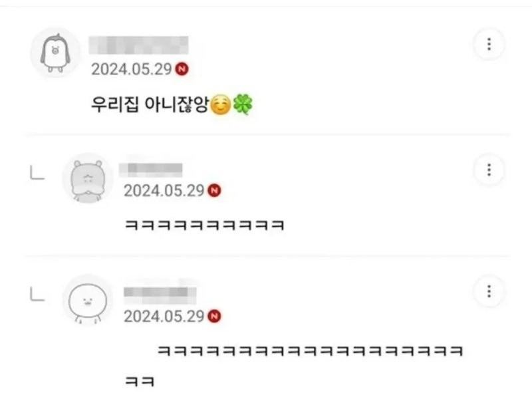532x399 pixels.
Task: Open the round chick avatar profile picture
Action: [88, 301]
